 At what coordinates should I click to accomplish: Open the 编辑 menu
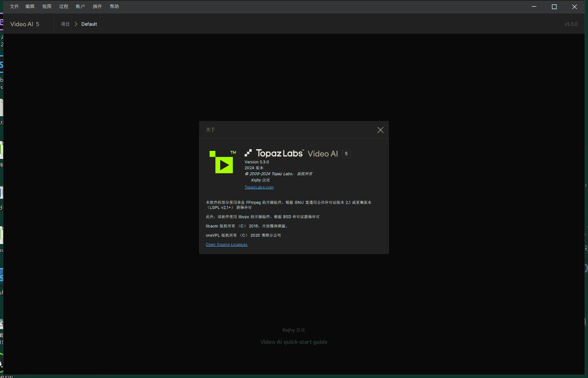[x=30, y=6]
